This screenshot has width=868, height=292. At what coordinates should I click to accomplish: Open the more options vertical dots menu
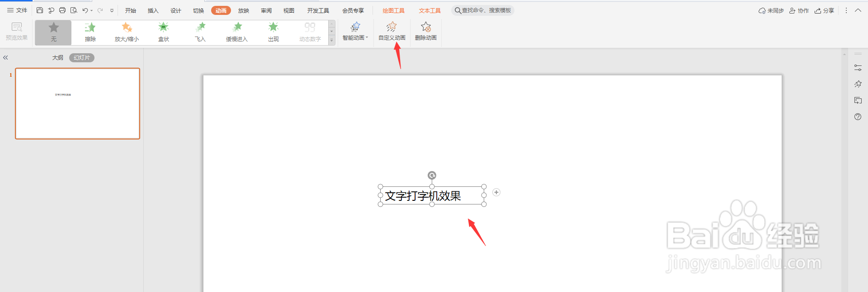[846, 10]
